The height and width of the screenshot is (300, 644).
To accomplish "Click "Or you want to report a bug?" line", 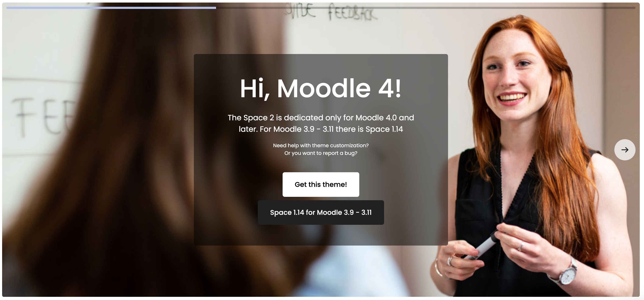I will (321, 153).
